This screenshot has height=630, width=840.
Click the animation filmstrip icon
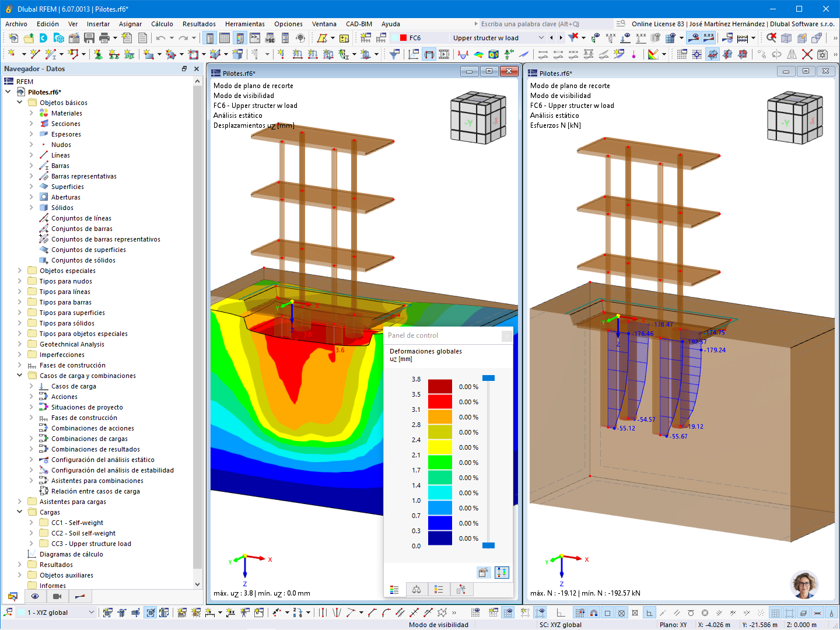(x=444, y=54)
